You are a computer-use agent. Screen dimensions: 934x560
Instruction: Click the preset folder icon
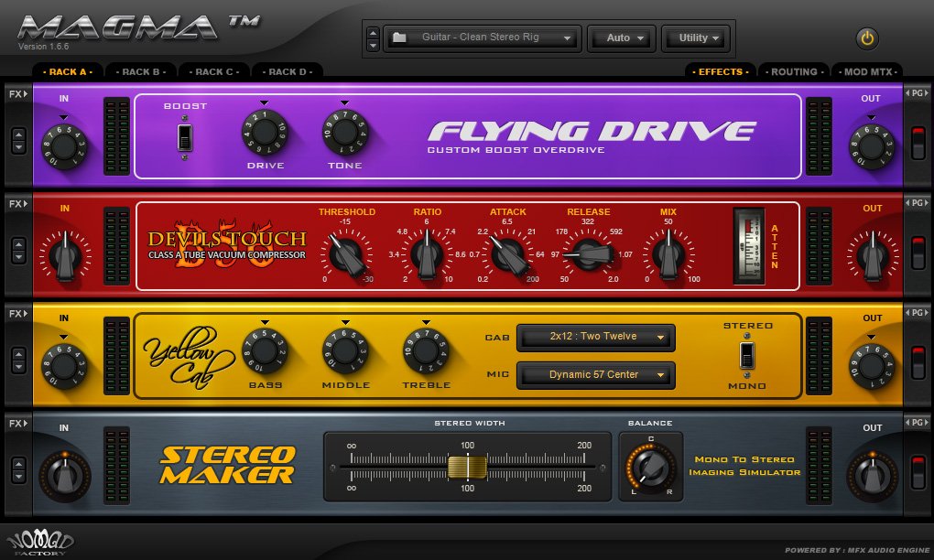click(x=397, y=38)
